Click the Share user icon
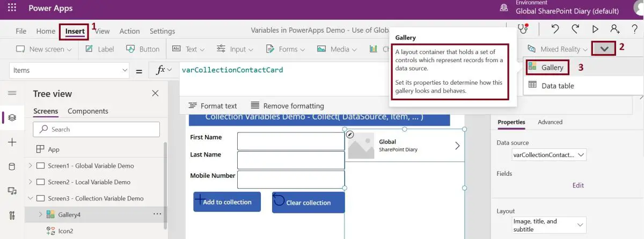 coord(615,29)
